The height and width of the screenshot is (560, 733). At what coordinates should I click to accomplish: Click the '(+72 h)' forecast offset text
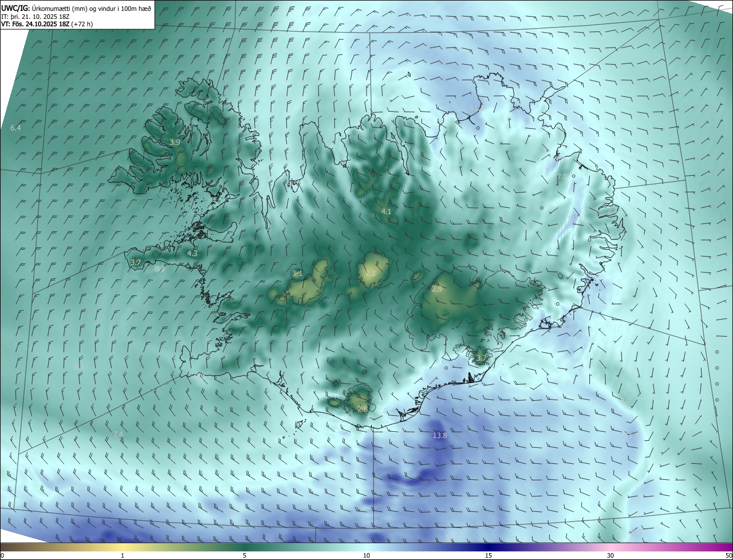coord(82,24)
